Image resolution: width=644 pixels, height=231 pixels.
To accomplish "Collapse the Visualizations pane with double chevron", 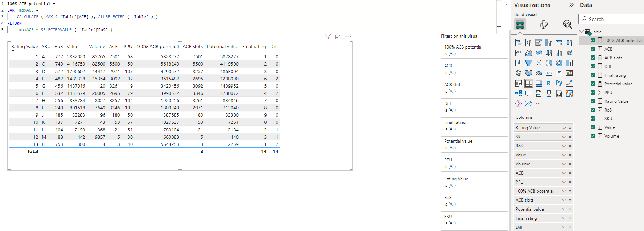I will [x=571, y=5].
